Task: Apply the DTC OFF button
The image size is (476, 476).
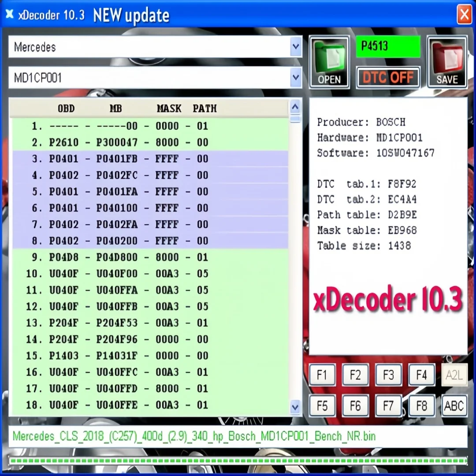Action: [388, 78]
